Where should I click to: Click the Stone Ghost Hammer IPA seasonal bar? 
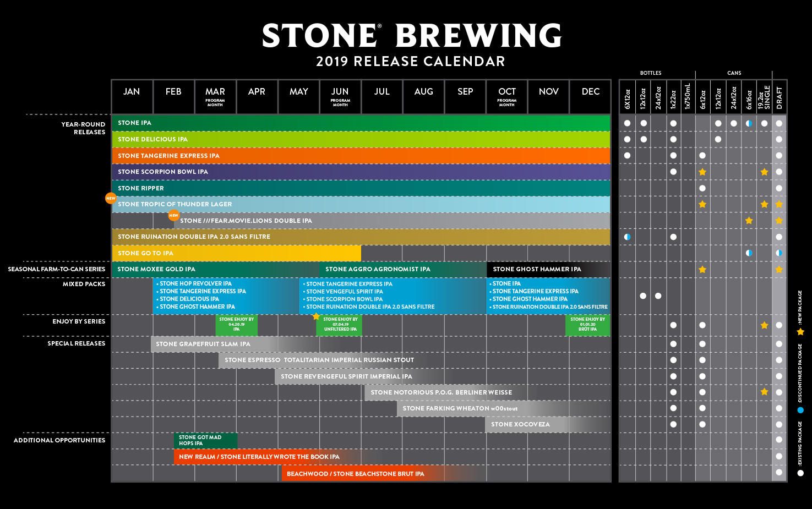(548, 269)
